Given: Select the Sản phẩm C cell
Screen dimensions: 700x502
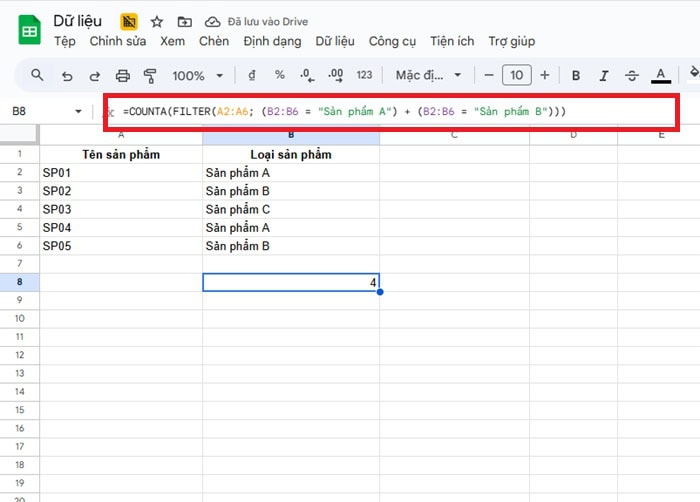Looking at the screenshot, I should pyautogui.click(x=291, y=209).
